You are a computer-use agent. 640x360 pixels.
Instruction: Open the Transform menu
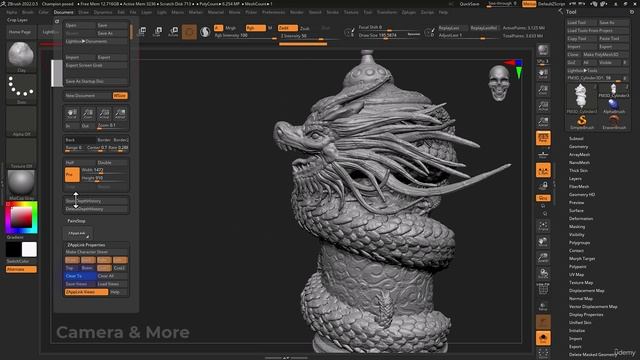click(387, 12)
